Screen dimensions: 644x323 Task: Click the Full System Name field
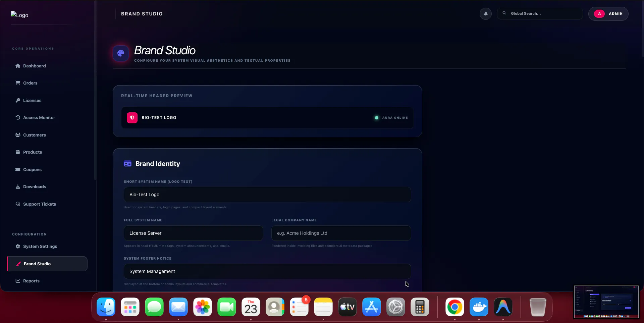pyautogui.click(x=193, y=233)
